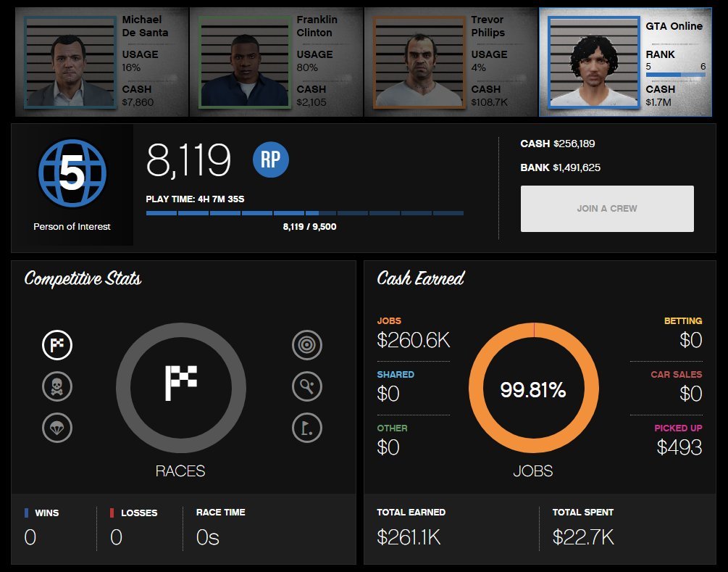
Task: Click the RP progress bar
Action: point(304,213)
